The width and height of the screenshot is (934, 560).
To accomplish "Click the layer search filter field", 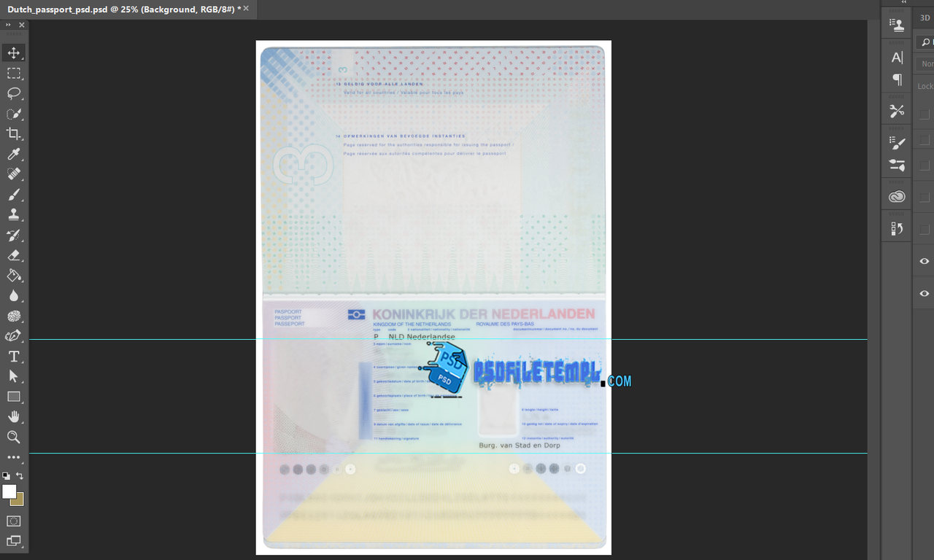I will coord(925,42).
